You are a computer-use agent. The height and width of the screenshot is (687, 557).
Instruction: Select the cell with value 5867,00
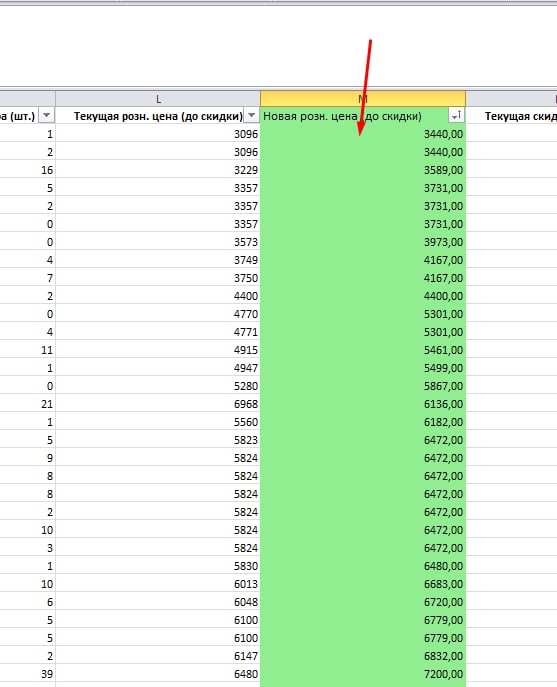[x=363, y=386]
